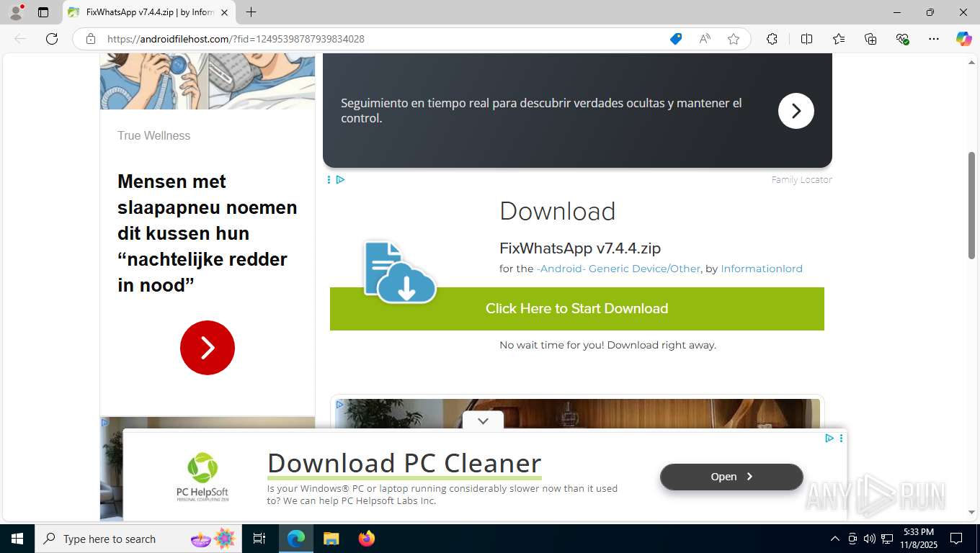Screen dimensions: 980x553
Task: Open the shopping price tag icon
Action: [676, 39]
